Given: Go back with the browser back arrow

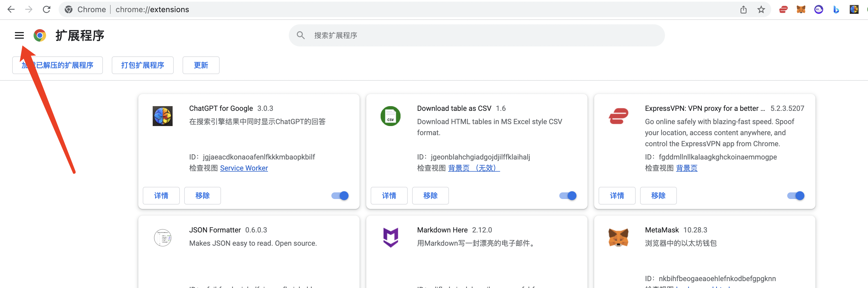Looking at the screenshot, I should (x=11, y=9).
